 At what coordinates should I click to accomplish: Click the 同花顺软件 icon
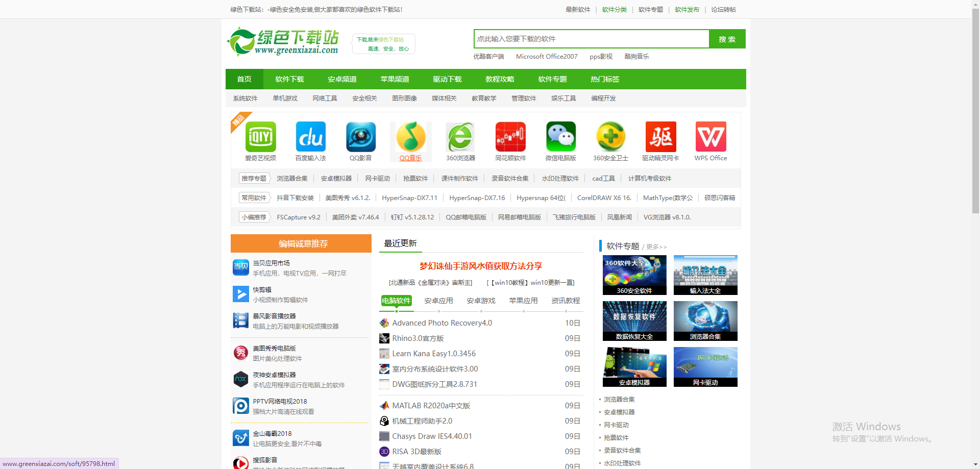[510, 137]
